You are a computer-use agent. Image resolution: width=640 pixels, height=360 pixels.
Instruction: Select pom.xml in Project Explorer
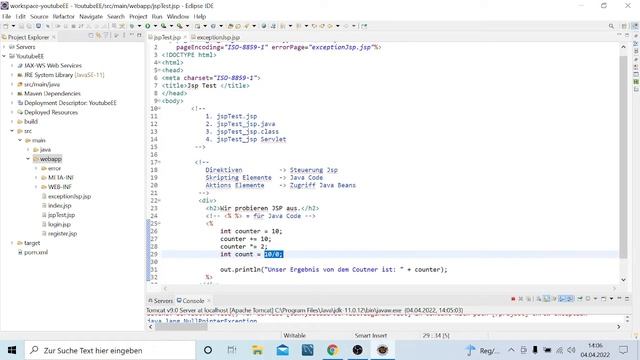pyautogui.click(x=36, y=253)
